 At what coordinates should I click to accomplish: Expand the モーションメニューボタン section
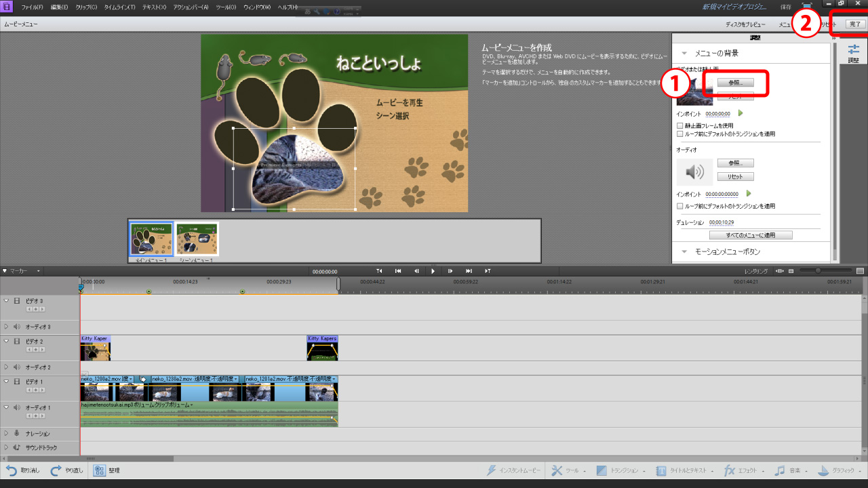[684, 251]
